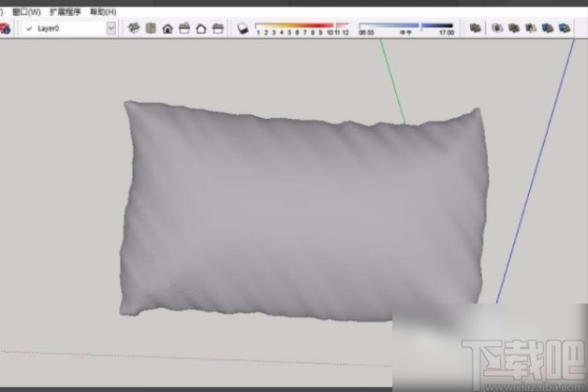Select the Split solid tool
The height and width of the screenshot is (392, 588).
pyautogui.click(x=565, y=28)
